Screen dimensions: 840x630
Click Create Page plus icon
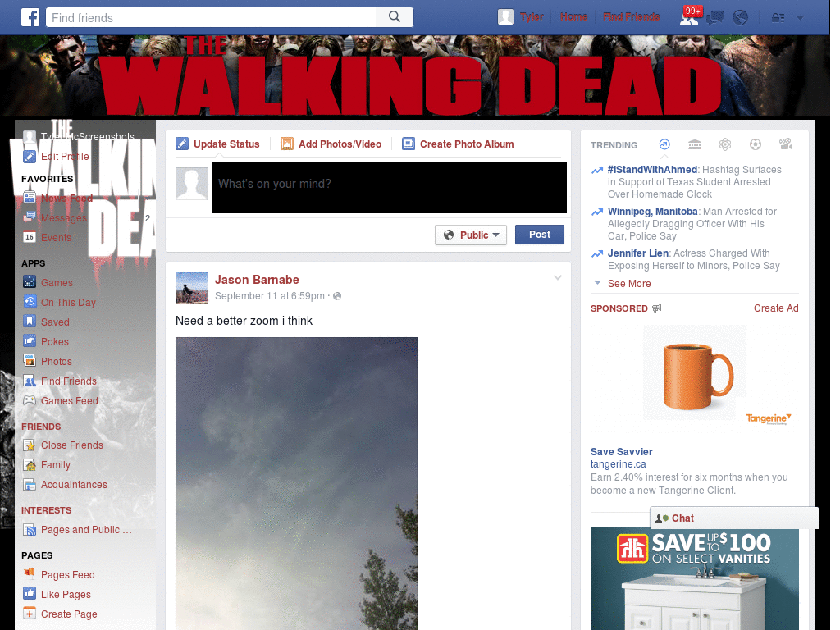click(30, 614)
